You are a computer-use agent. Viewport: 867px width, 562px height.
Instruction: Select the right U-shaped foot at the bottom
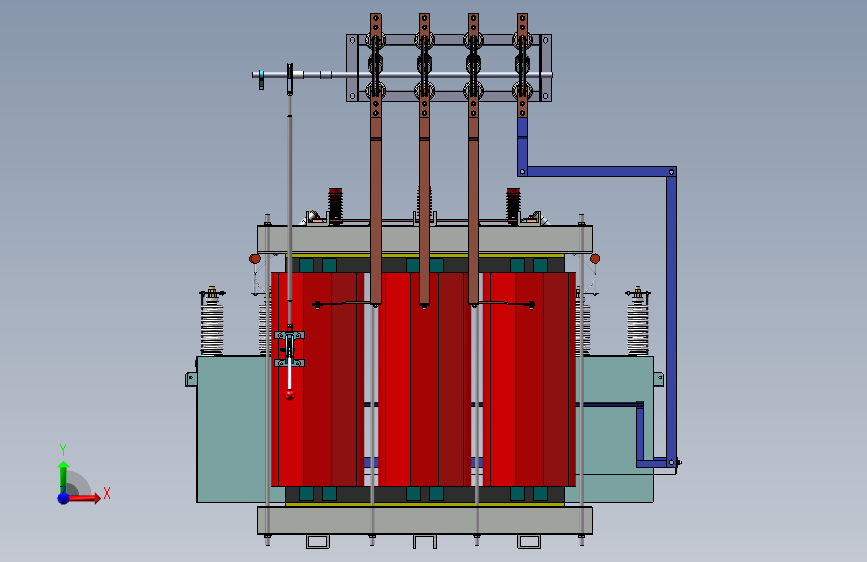529,542
